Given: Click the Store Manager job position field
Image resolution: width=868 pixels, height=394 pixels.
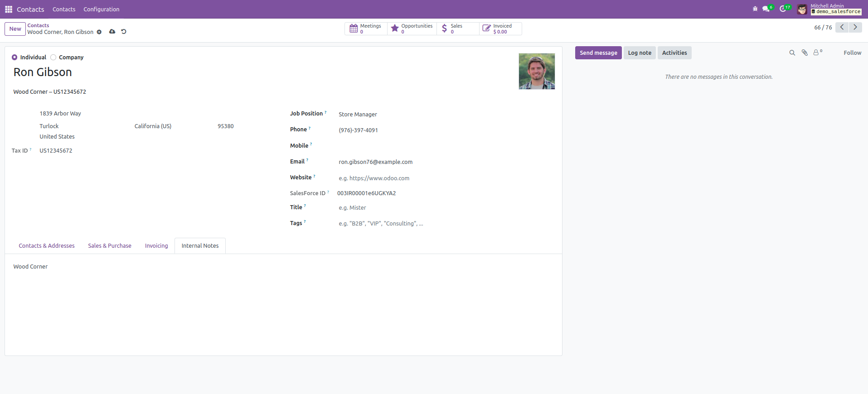Looking at the screenshot, I should tap(446, 115).
